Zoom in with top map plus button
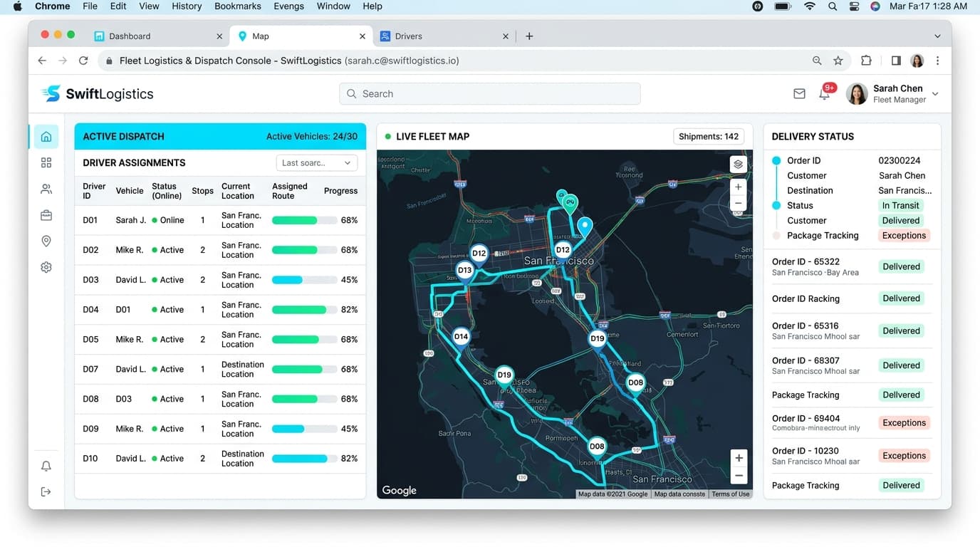This screenshot has height=547, width=980. pyautogui.click(x=738, y=187)
